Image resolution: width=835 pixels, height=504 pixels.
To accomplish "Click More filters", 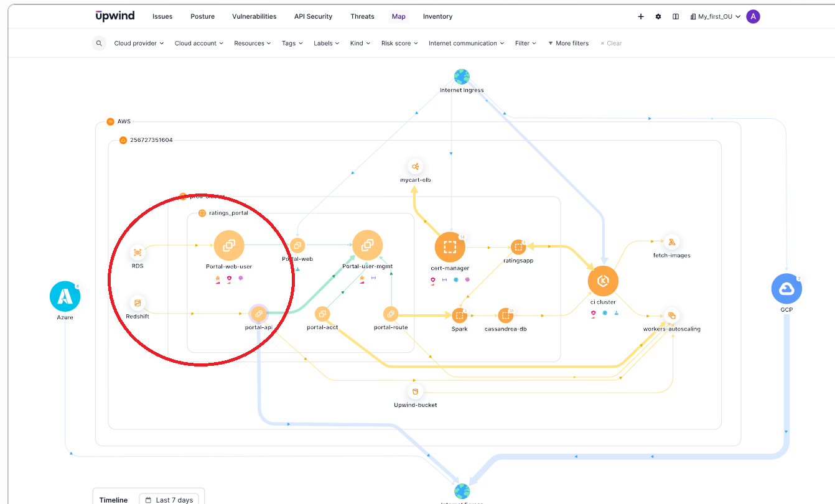I will coord(568,43).
